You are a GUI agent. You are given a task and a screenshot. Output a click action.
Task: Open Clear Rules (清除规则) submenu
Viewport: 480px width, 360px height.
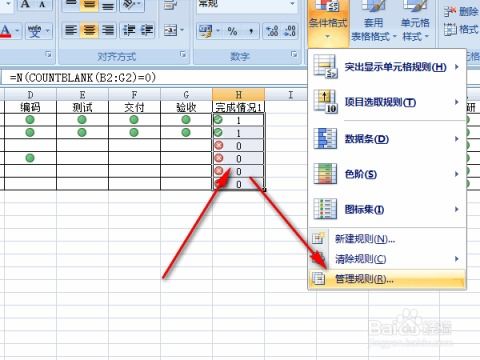[387, 259]
